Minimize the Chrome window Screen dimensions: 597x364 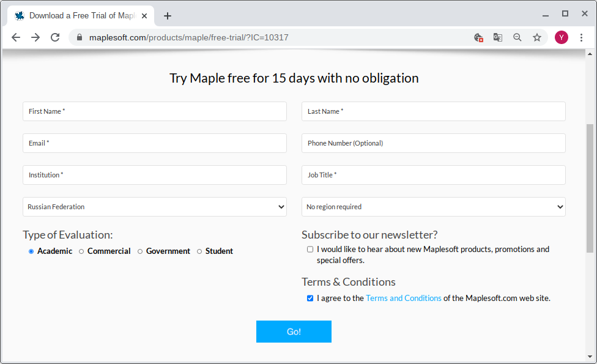coord(545,15)
